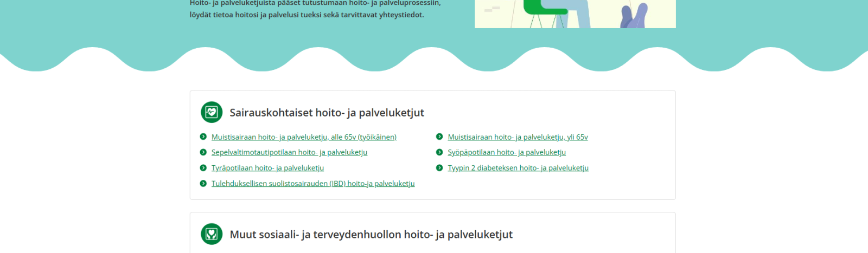868x253 pixels.
Task: Click arrow bullet before Tulehduksellisen suolistosairauden link
Action: tap(203, 184)
